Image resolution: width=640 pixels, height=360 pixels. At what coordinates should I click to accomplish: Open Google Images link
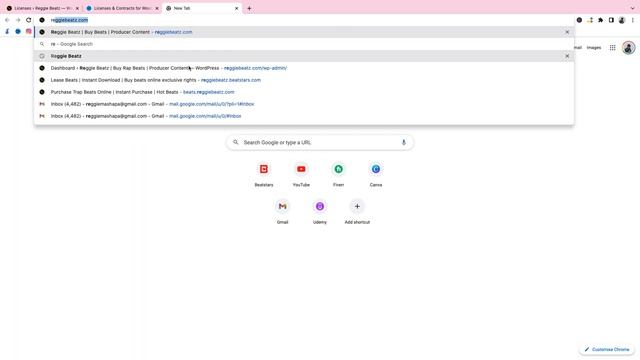(594, 48)
